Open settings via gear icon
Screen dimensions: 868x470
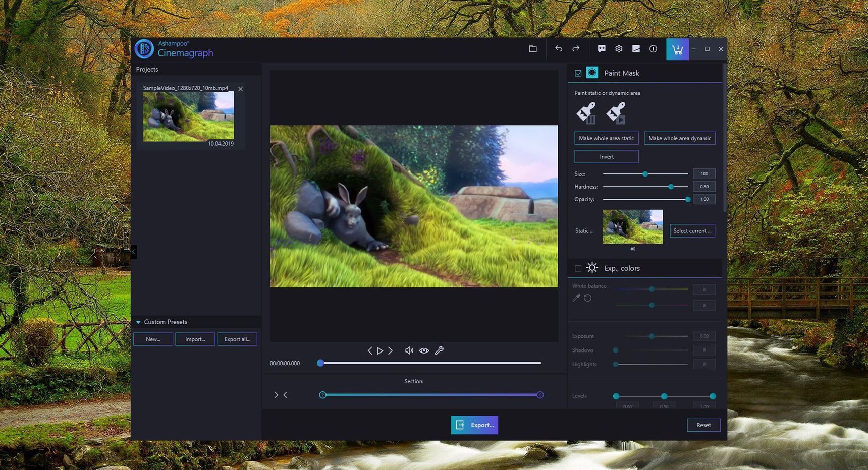pos(619,49)
